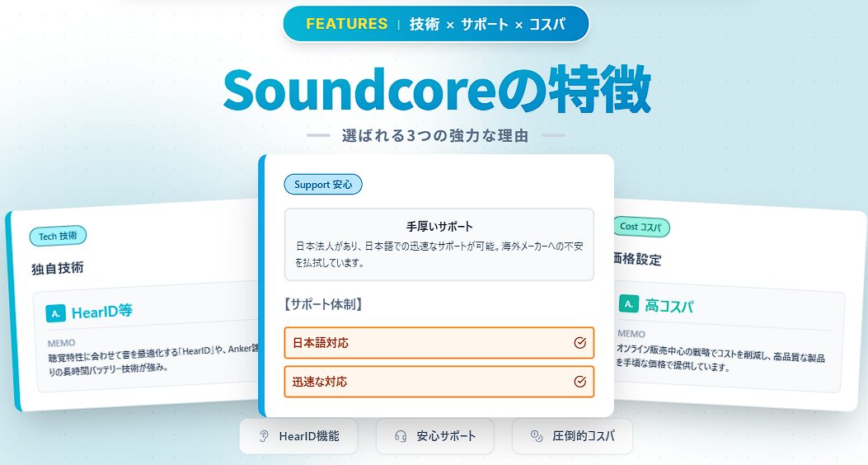Click the HearID等 heading in tech card
The width and height of the screenshot is (868, 465).
point(102,312)
